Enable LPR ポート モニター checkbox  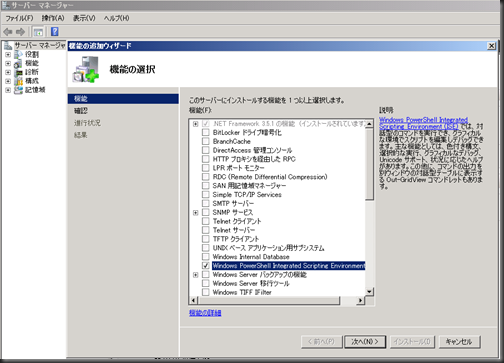pos(206,168)
